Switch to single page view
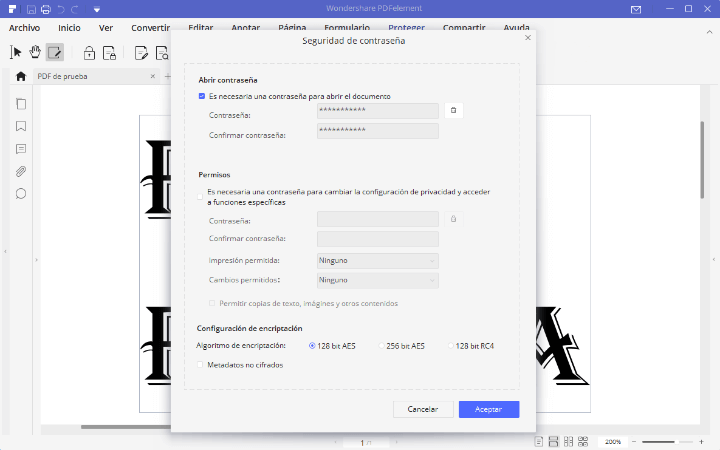Viewport: 720px width, 450px height. (x=539, y=442)
